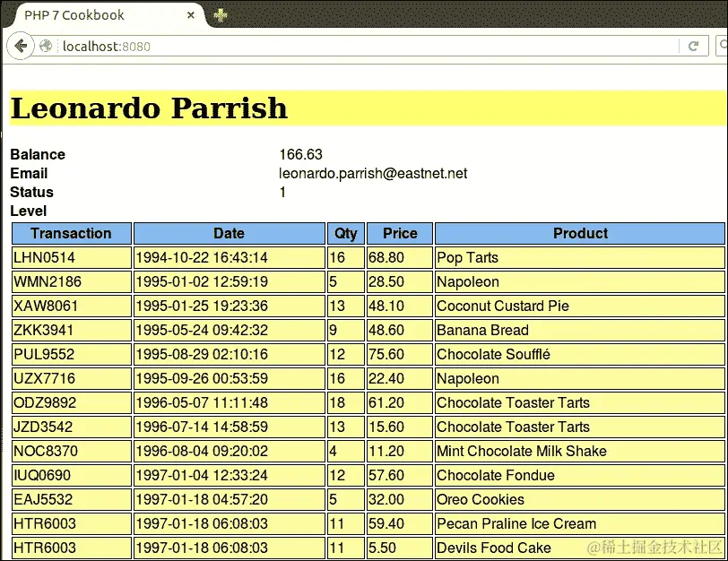Click date 1996-07-14 14:58:59
The height and width of the screenshot is (561, 728).
[x=230, y=427]
